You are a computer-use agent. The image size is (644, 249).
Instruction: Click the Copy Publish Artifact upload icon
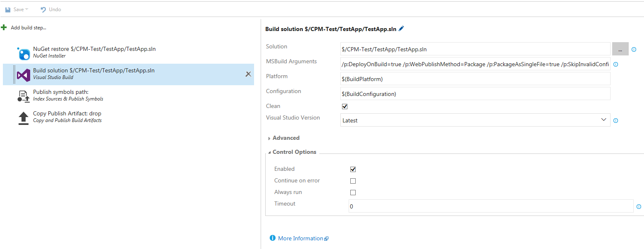click(x=24, y=118)
